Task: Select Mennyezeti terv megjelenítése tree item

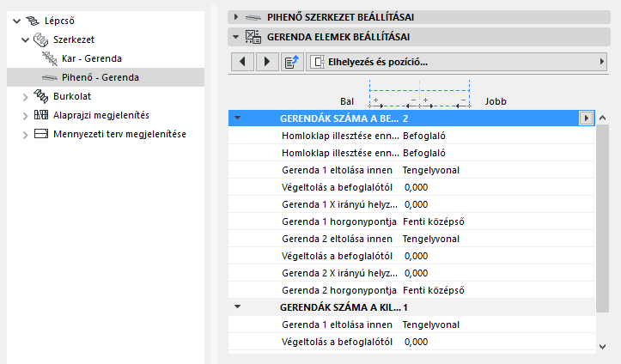Action: coord(119,134)
